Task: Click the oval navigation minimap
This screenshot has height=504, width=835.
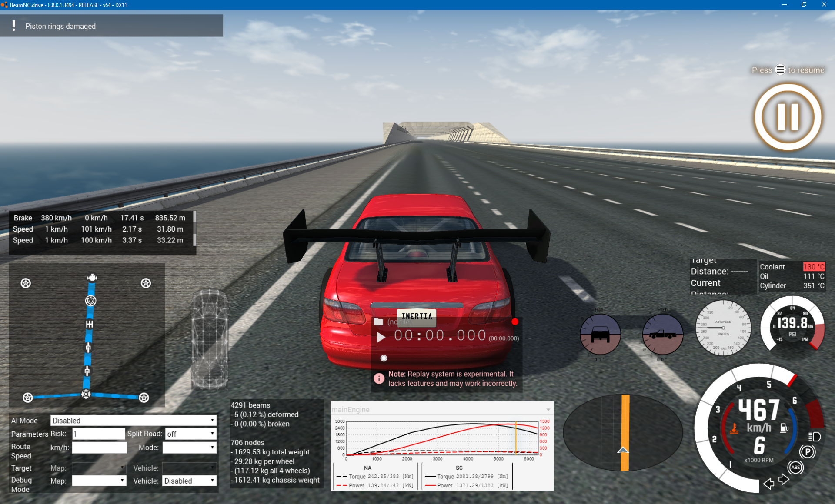Action: [623, 432]
